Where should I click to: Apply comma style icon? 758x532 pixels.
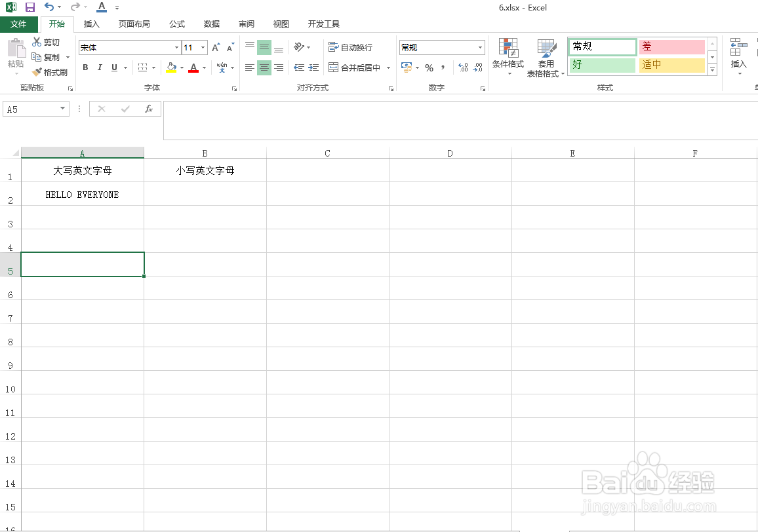pyautogui.click(x=443, y=67)
